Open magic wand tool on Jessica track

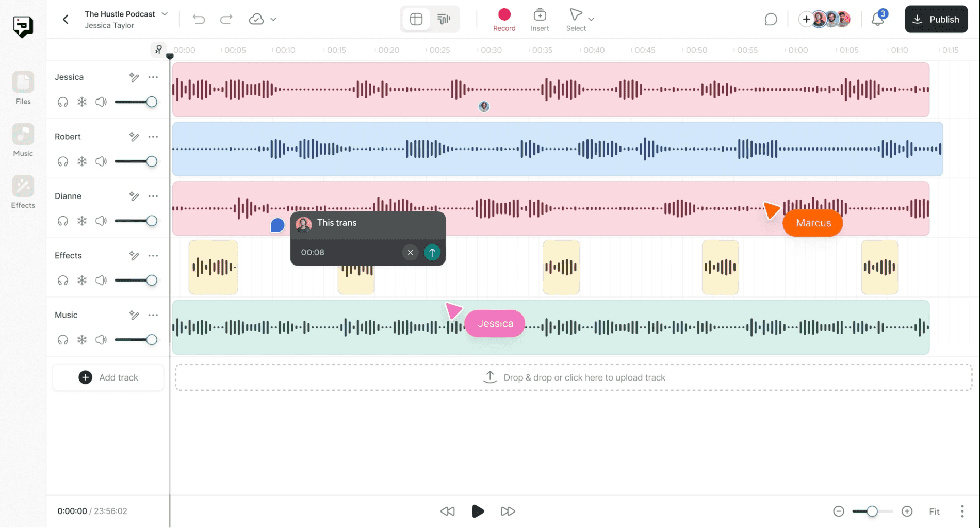(134, 77)
